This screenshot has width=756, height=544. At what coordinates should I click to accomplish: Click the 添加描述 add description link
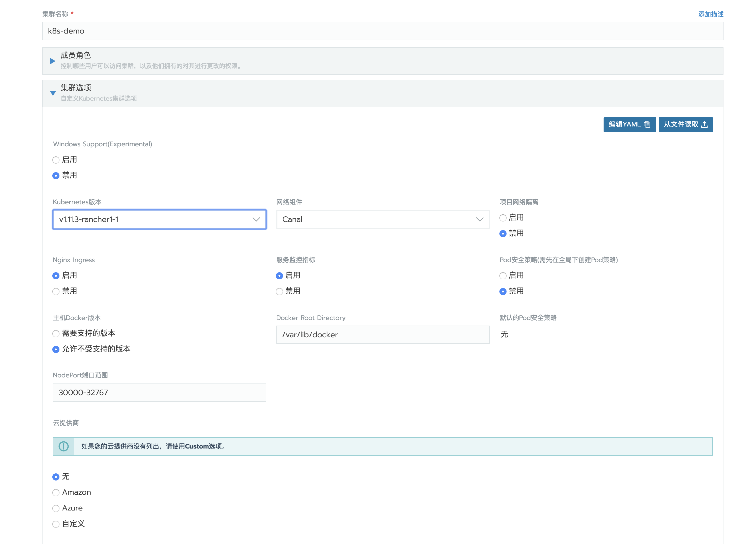pos(711,14)
